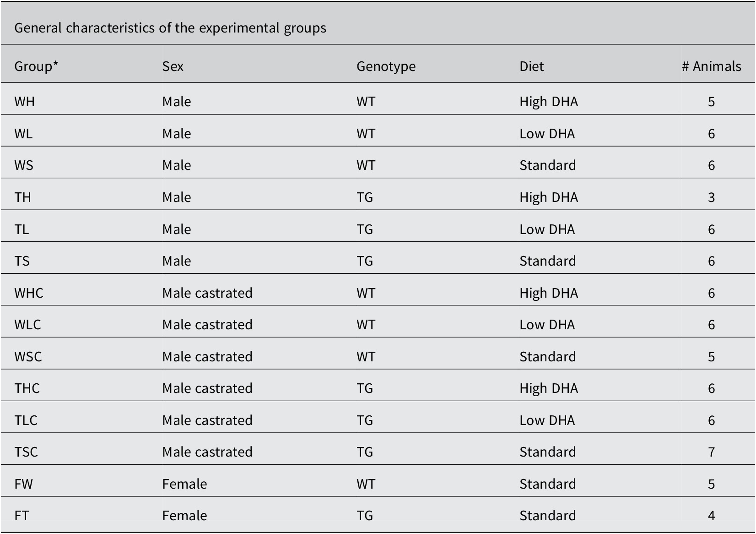Click Female in the FW row
This screenshot has width=756, height=534.
(x=184, y=484)
